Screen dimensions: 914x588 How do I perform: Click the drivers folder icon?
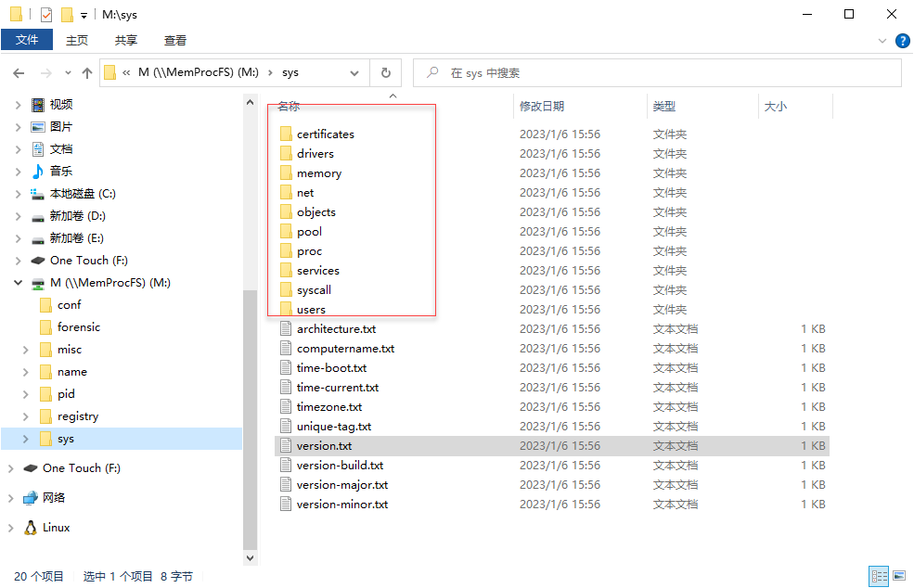coord(286,153)
